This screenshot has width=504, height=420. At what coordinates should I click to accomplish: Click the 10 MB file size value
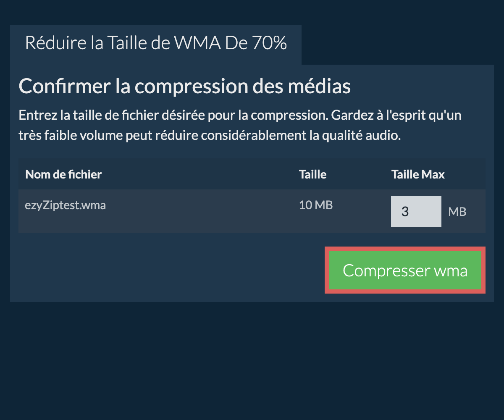coord(316,205)
